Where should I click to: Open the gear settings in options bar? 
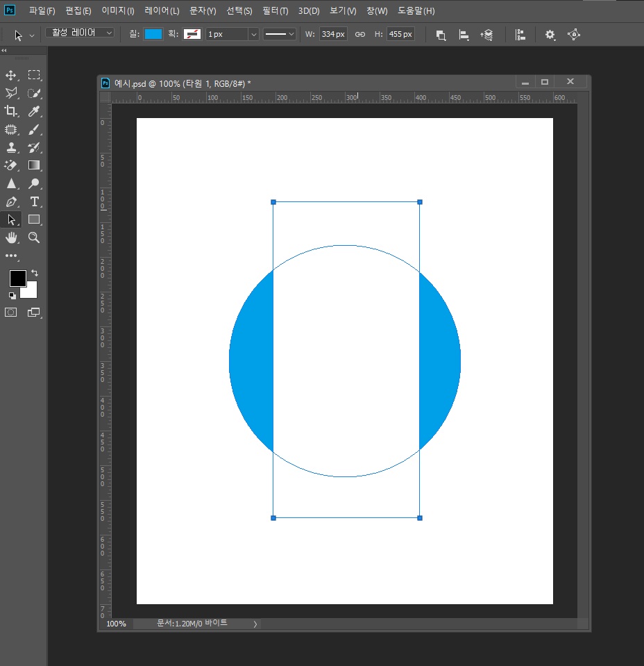pyautogui.click(x=550, y=35)
